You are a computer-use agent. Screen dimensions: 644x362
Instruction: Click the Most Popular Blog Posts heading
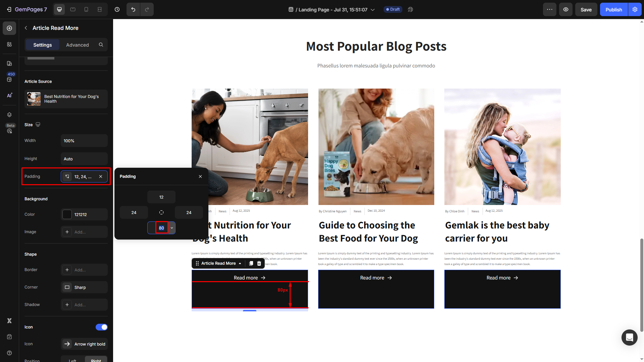[x=376, y=46]
